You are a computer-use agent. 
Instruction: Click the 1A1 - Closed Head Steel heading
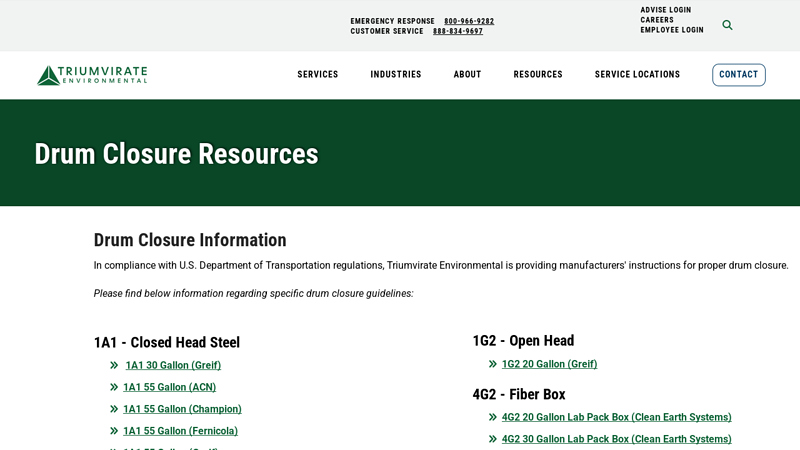[167, 342]
